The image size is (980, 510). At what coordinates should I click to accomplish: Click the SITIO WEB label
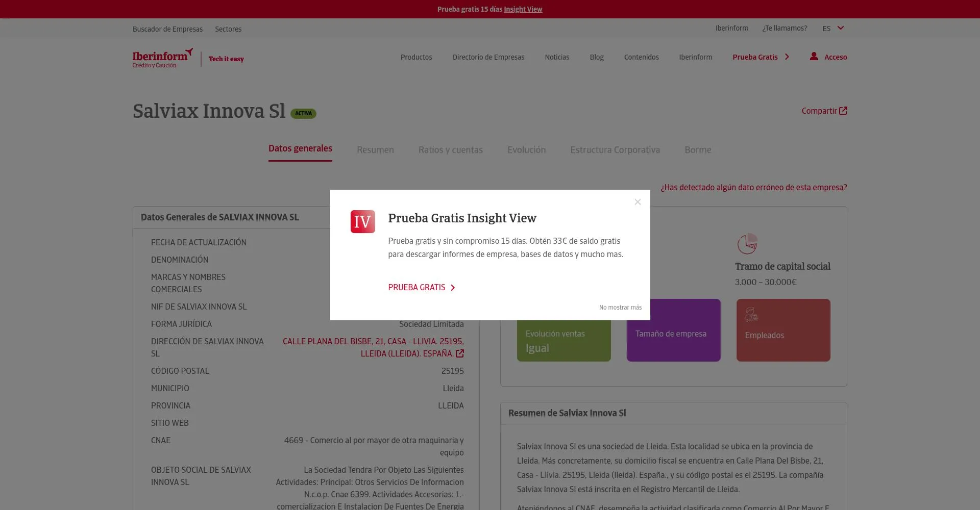(x=169, y=423)
